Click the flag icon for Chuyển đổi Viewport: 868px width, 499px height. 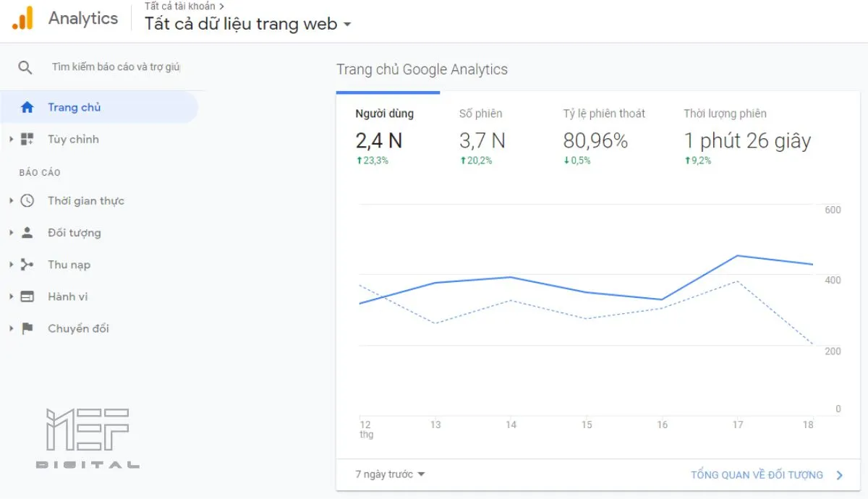(x=27, y=328)
